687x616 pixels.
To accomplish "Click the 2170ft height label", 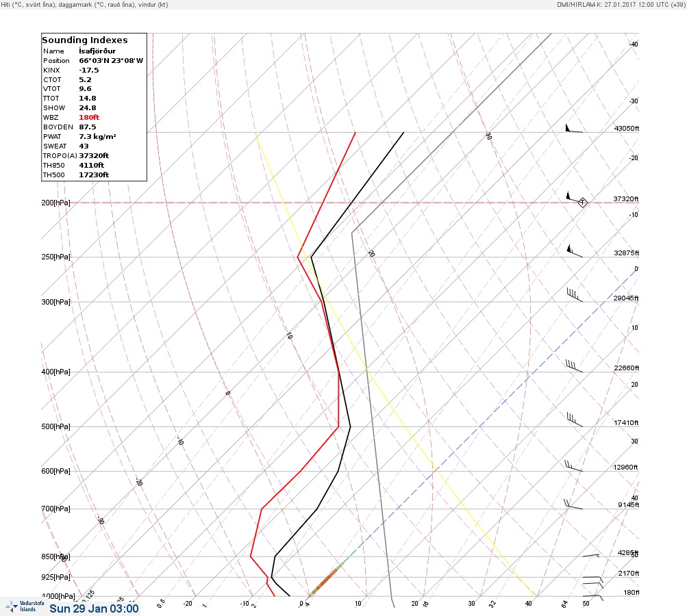I will (629, 573).
